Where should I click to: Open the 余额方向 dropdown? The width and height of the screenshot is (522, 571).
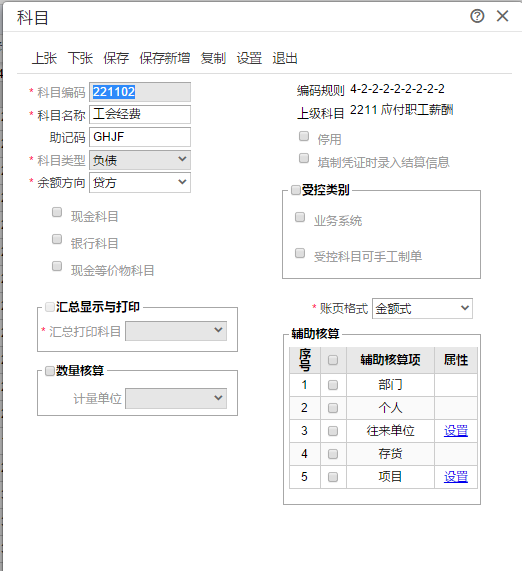[x=140, y=182]
